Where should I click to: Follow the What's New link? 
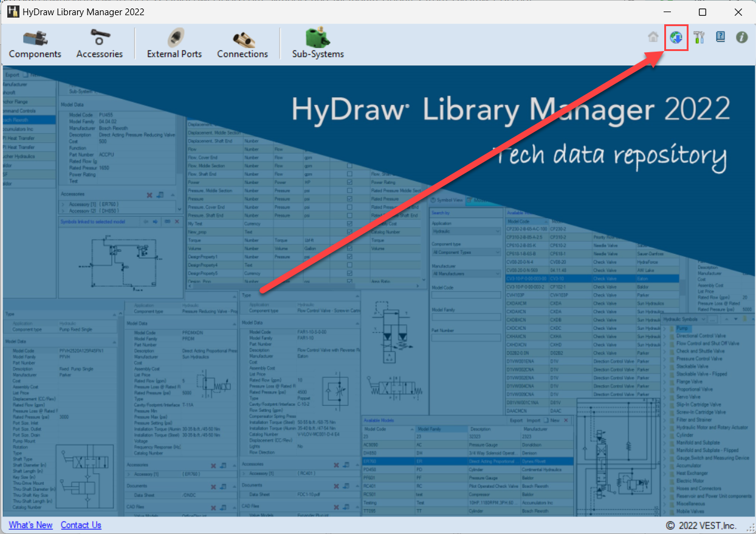tap(30, 525)
